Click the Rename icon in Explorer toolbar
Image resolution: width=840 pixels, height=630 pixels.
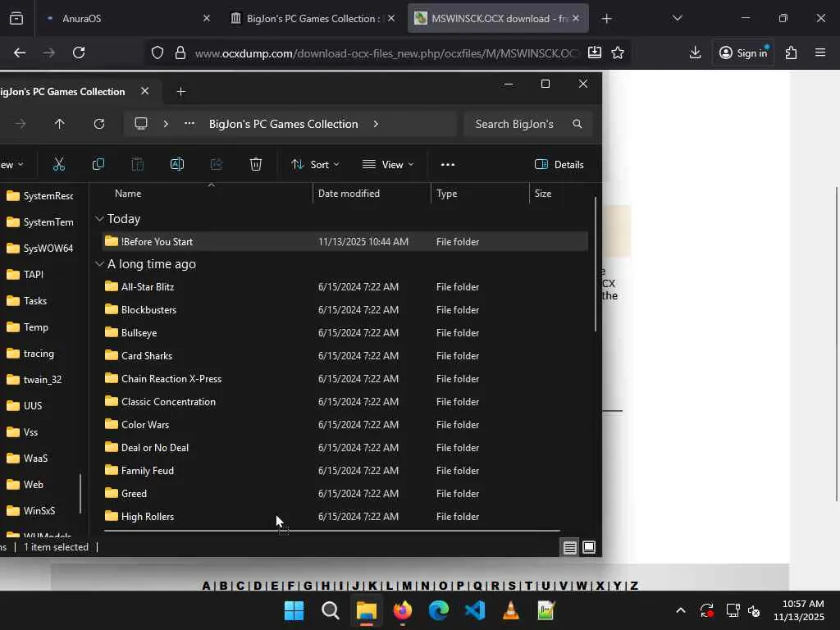[177, 164]
